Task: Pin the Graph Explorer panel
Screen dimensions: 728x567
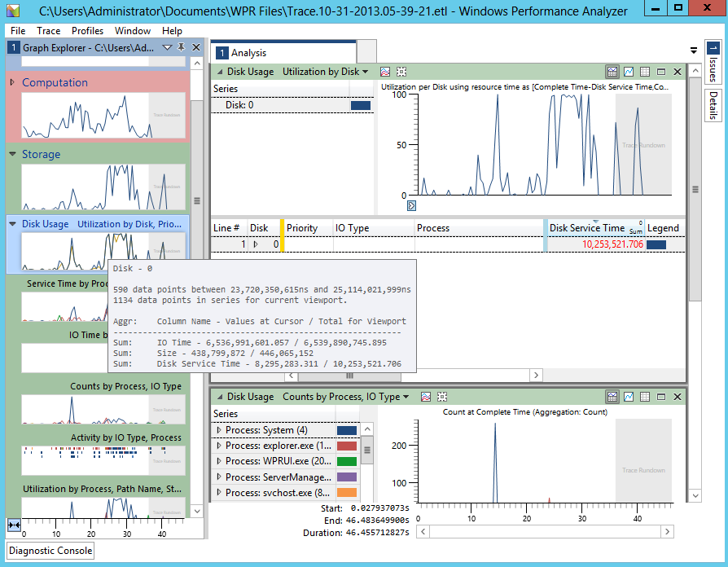Action: coord(182,47)
